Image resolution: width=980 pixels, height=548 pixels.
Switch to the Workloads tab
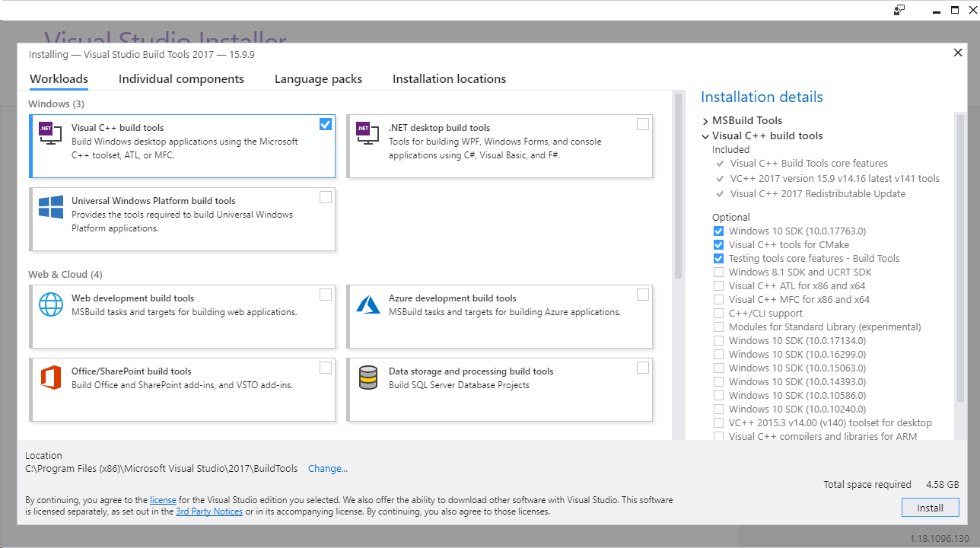(x=59, y=79)
